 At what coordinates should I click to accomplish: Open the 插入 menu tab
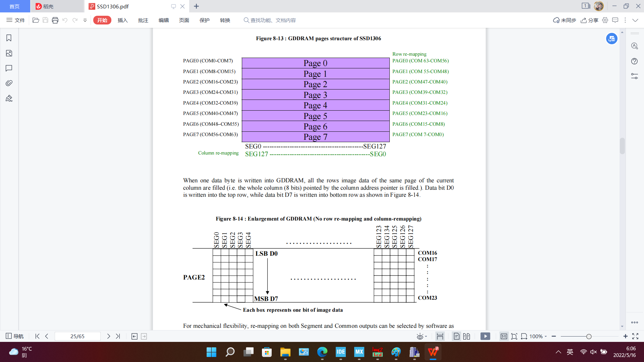[122, 20]
